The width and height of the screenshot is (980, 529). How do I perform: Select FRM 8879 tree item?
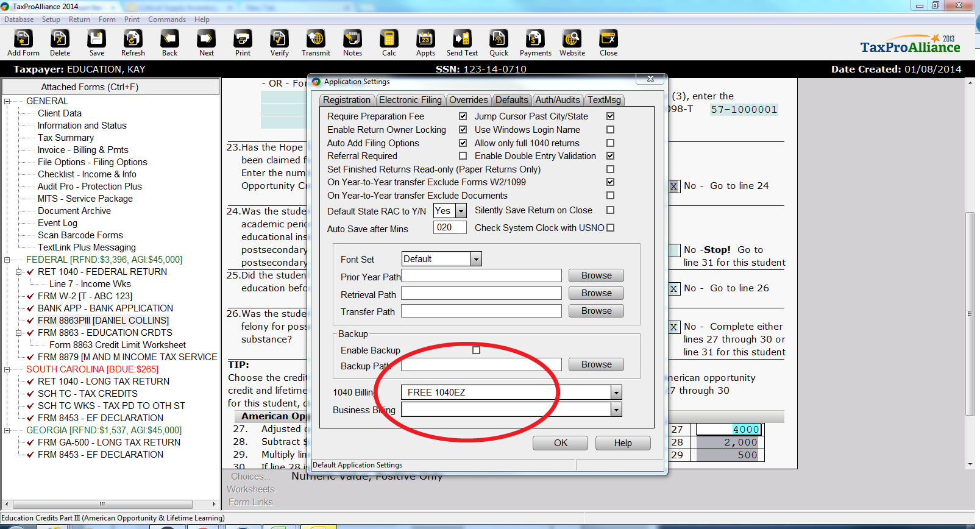127,357
